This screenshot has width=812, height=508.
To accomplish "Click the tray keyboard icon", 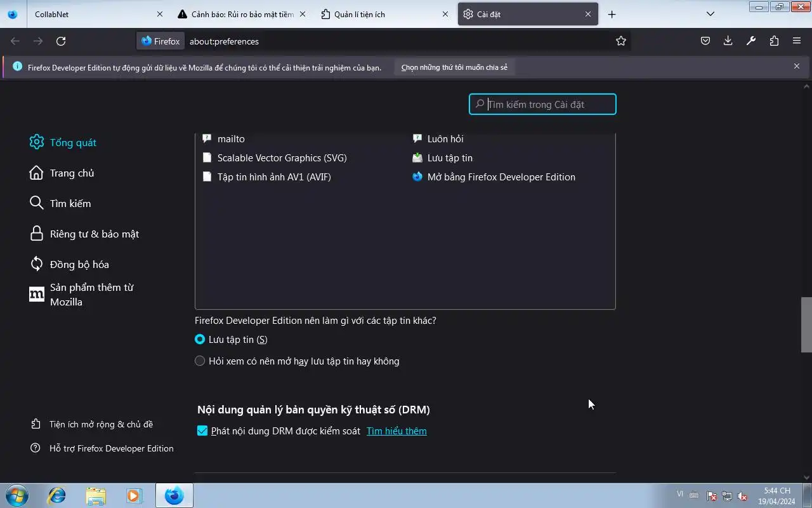I will [695, 495].
